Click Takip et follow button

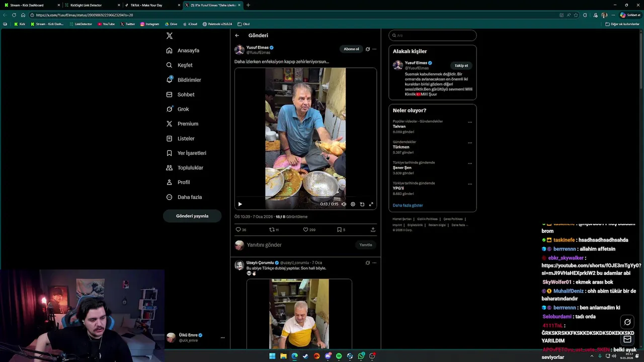(x=461, y=65)
